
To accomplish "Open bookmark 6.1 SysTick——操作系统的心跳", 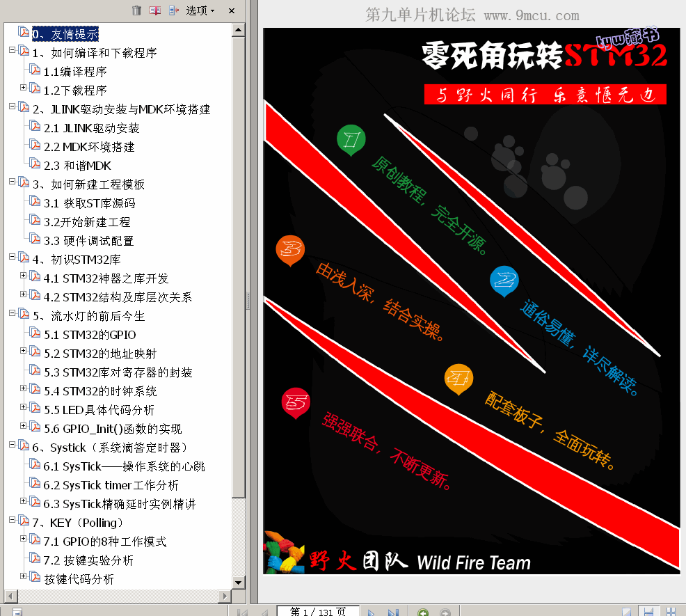I will pyautogui.click(x=124, y=467).
